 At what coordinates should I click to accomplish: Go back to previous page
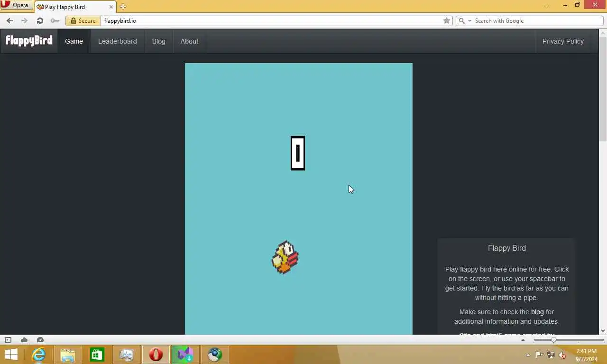tap(9, 20)
